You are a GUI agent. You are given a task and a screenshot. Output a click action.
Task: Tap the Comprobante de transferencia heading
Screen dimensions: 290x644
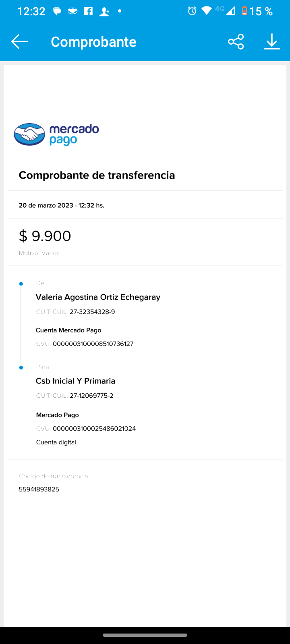pos(97,175)
